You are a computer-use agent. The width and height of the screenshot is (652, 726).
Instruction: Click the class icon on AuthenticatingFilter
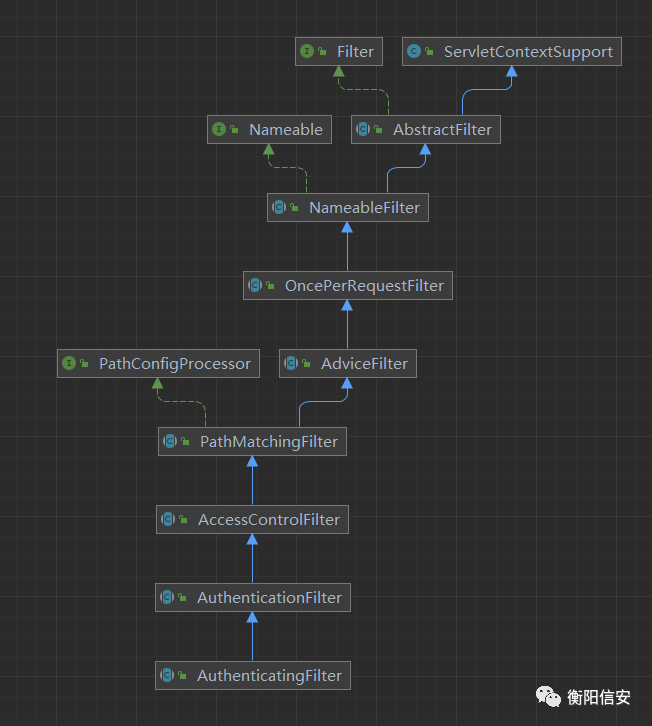point(168,676)
